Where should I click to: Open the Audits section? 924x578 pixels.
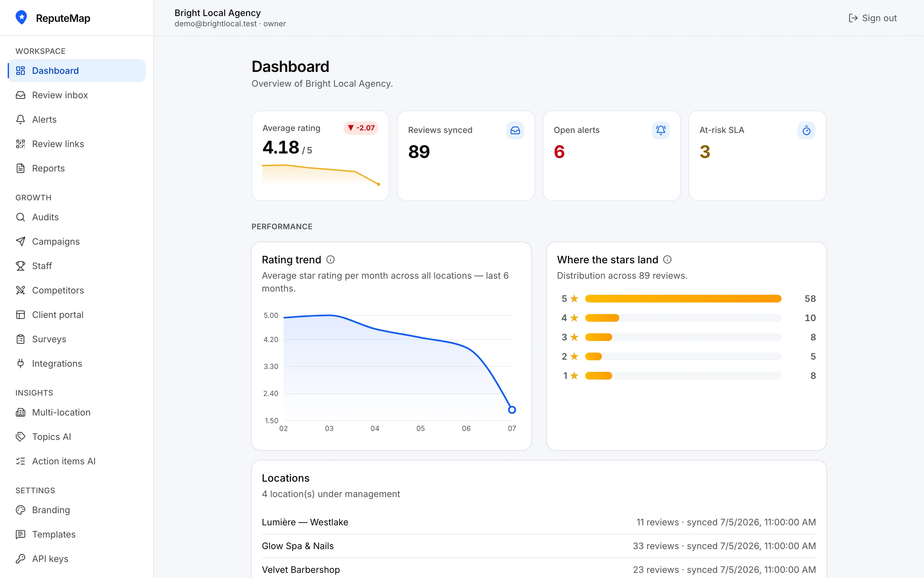(x=77, y=217)
